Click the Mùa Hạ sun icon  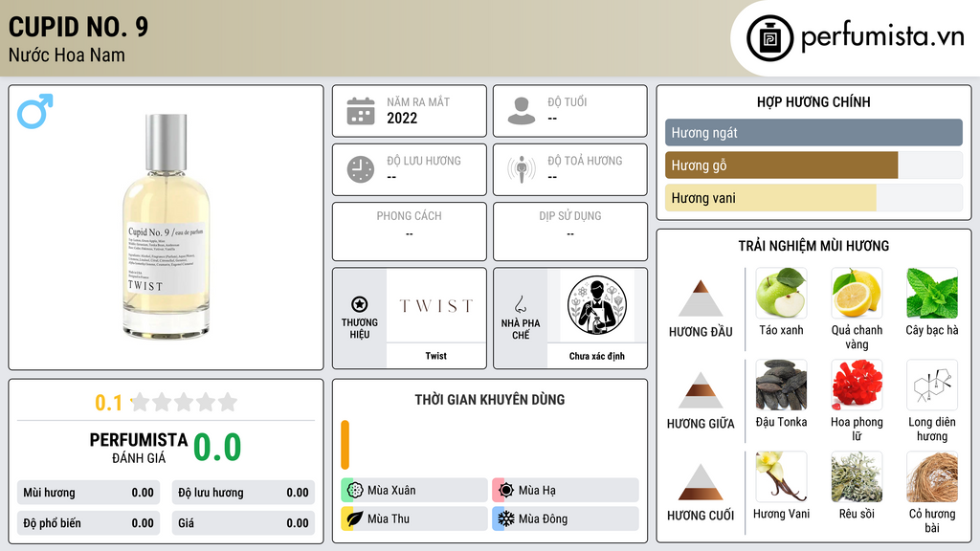tap(506, 490)
